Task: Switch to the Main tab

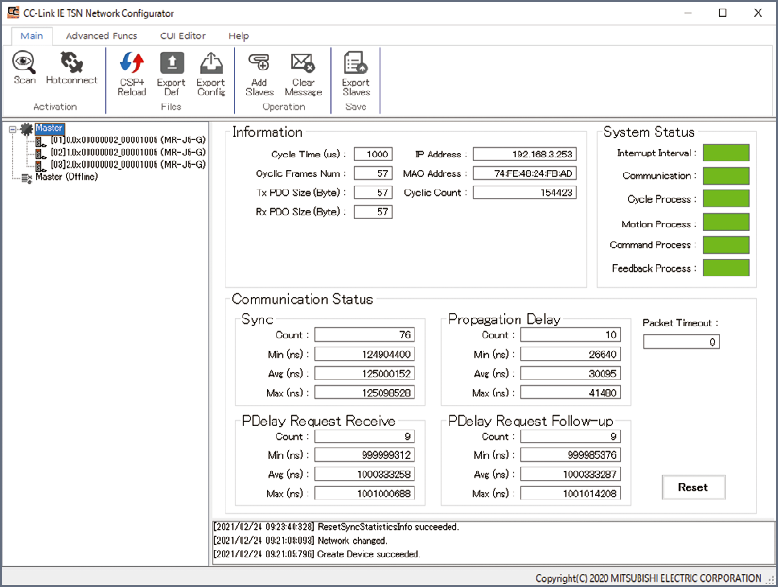Action: (x=32, y=36)
